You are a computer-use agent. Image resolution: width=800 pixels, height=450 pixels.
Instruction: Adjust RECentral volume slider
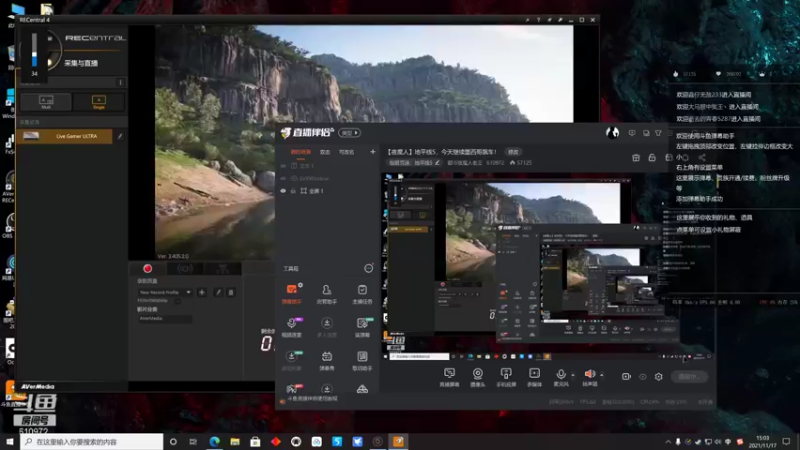(x=34, y=49)
